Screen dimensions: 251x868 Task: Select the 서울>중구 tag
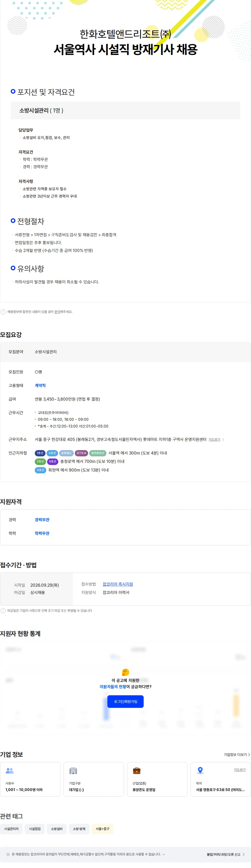coord(102,828)
